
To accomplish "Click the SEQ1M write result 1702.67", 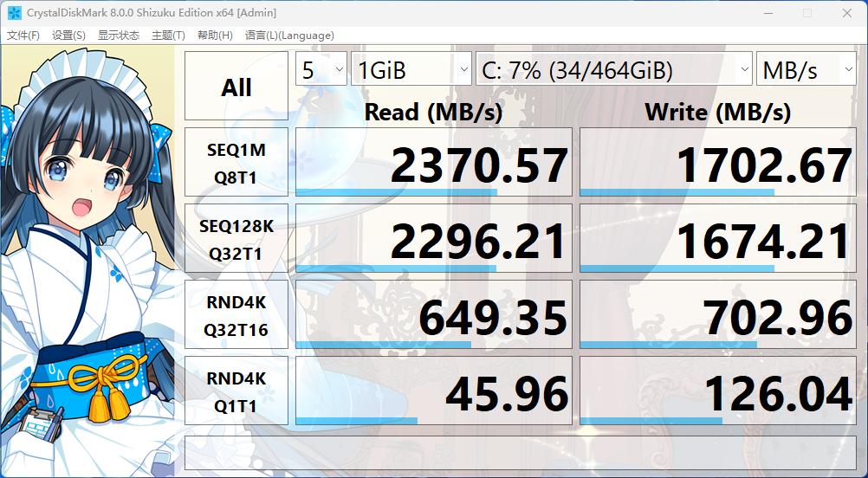I will (718, 162).
